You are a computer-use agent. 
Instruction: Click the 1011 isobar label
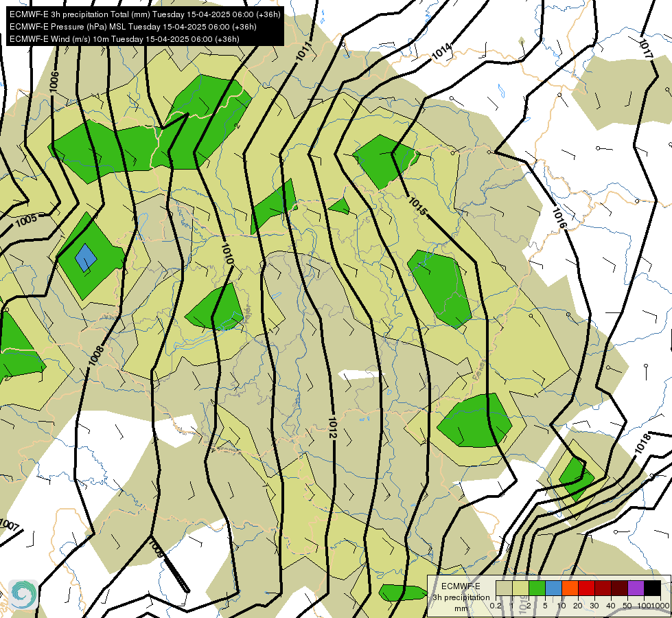[303, 51]
